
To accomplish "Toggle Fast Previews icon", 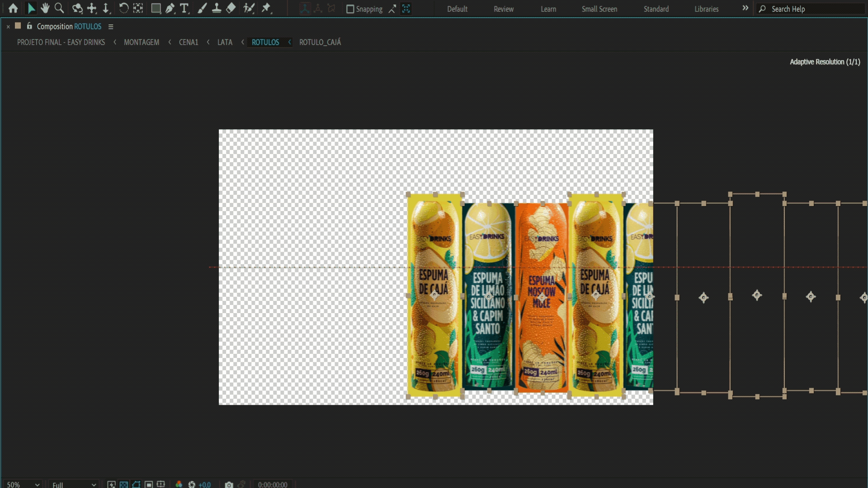I will pos(111,484).
